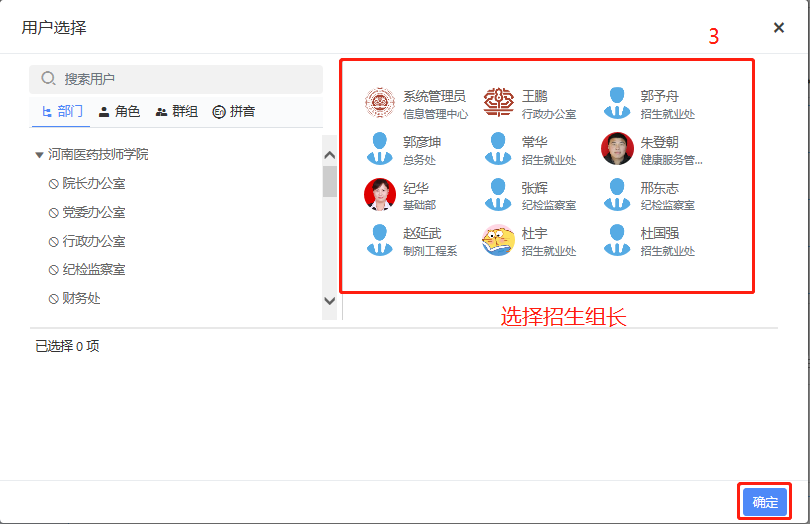Click the disabled icon beside 财务处
Screen dimensions: 810x524
[x=53, y=299]
